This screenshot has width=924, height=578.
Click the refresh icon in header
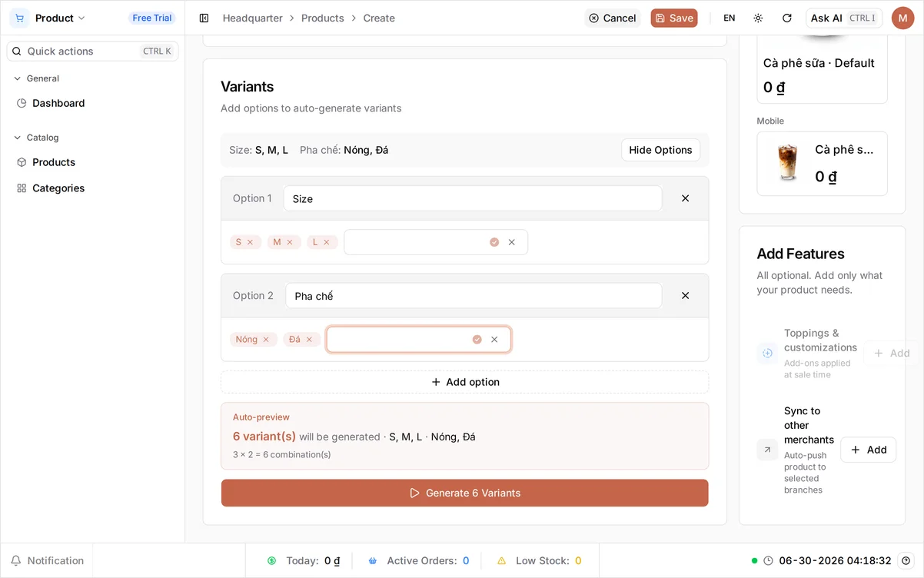click(786, 18)
